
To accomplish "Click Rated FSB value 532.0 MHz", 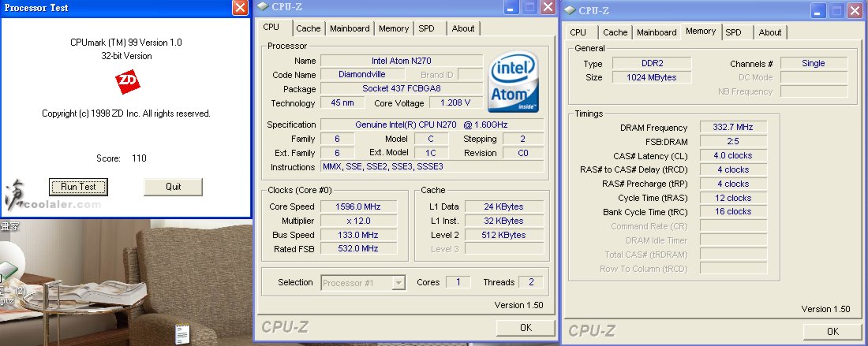I will [357, 249].
